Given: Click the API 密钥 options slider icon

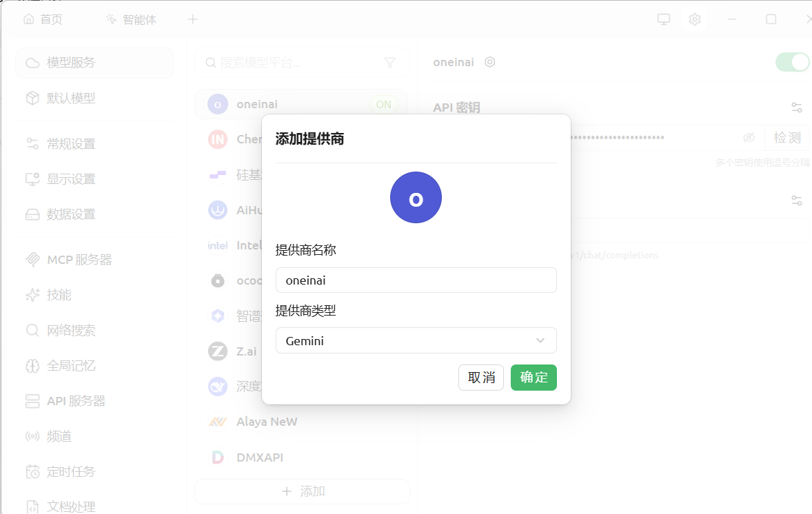Looking at the screenshot, I should [x=796, y=107].
